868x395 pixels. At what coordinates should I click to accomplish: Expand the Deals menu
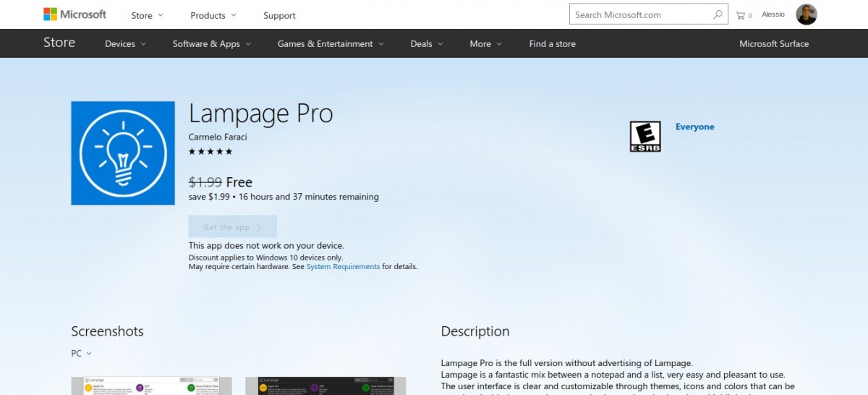click(426, 43)
